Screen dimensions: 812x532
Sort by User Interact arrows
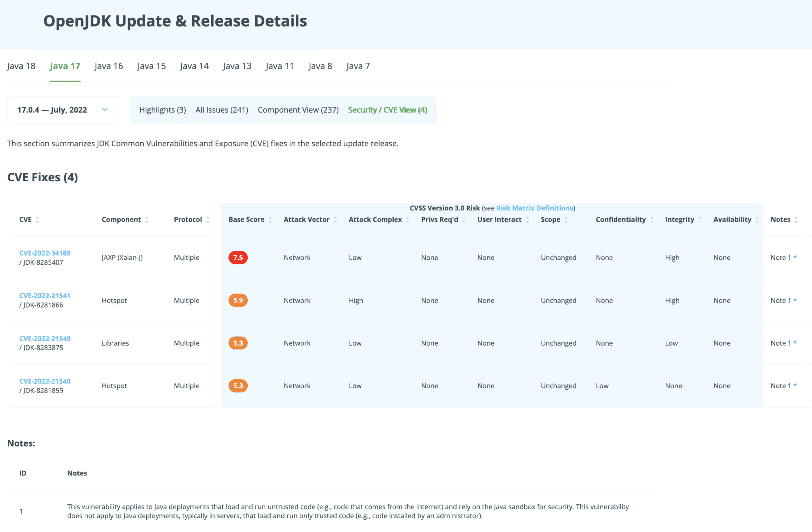coord(527,220)
